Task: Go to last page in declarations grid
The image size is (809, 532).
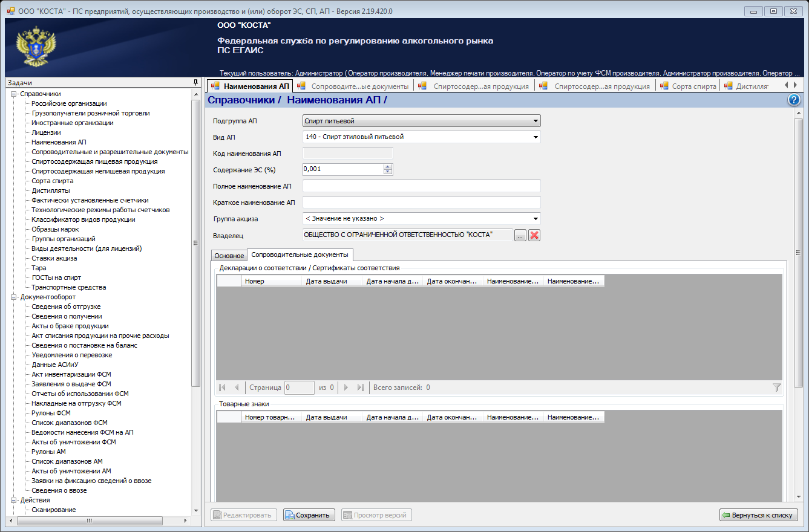Action: (x=361, y=388)
